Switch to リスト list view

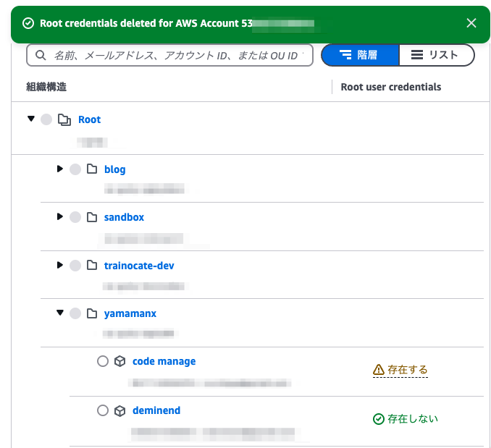click(437, 55)
